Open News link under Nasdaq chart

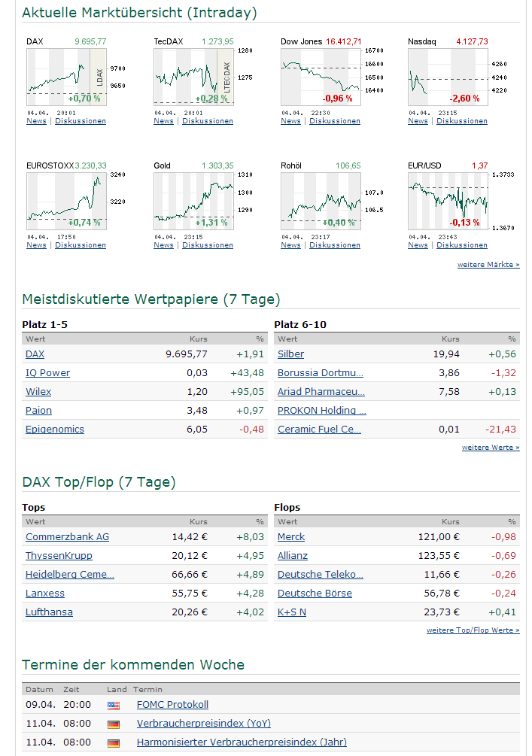[x=418, y=121]
